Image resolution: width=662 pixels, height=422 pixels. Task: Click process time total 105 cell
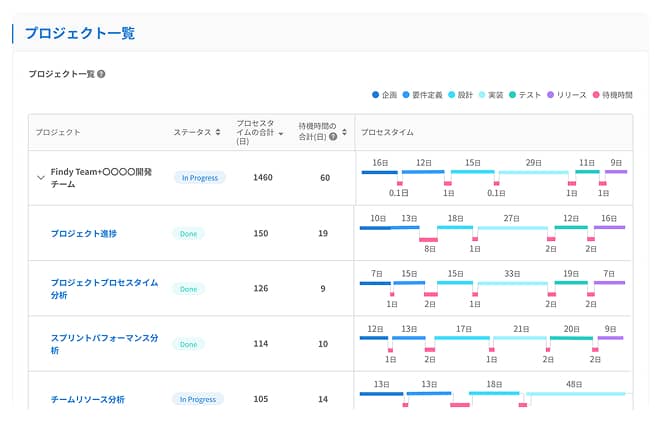pos(261,399)
